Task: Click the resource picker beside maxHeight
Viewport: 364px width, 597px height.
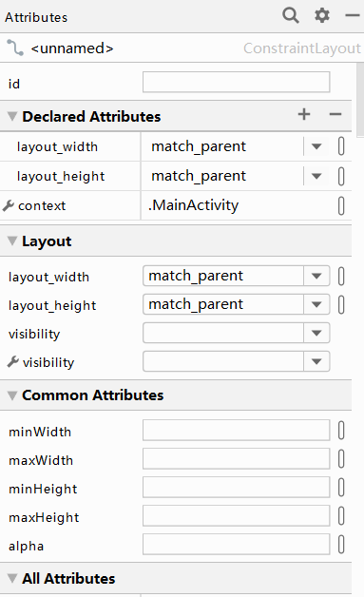Action: point(341,516)
